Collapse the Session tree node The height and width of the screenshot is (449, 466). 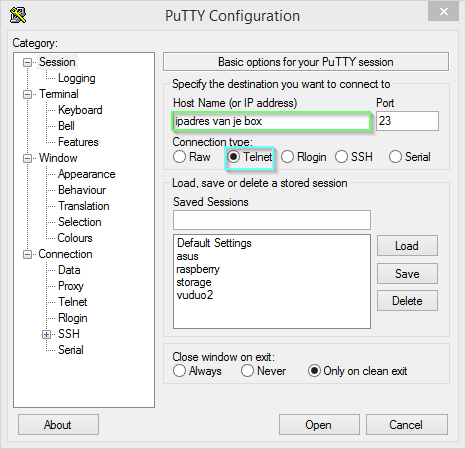(27, 62)
